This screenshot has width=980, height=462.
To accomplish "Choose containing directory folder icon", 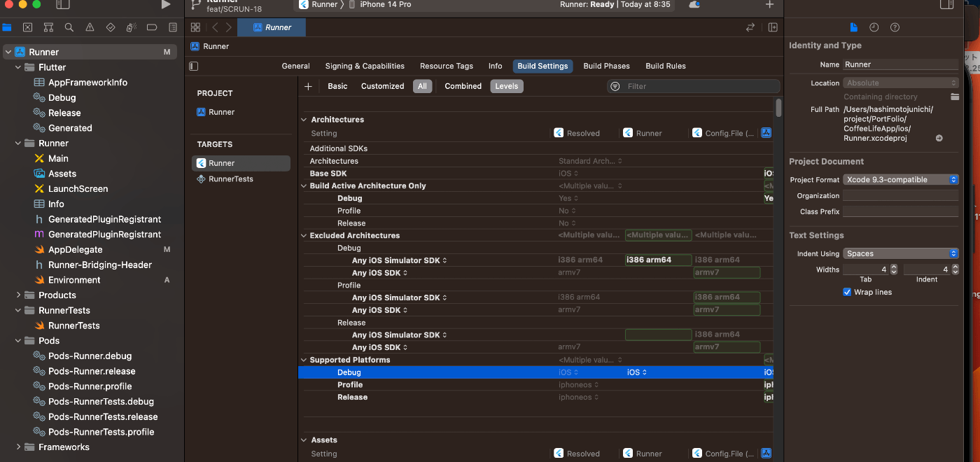I will 954,97.
